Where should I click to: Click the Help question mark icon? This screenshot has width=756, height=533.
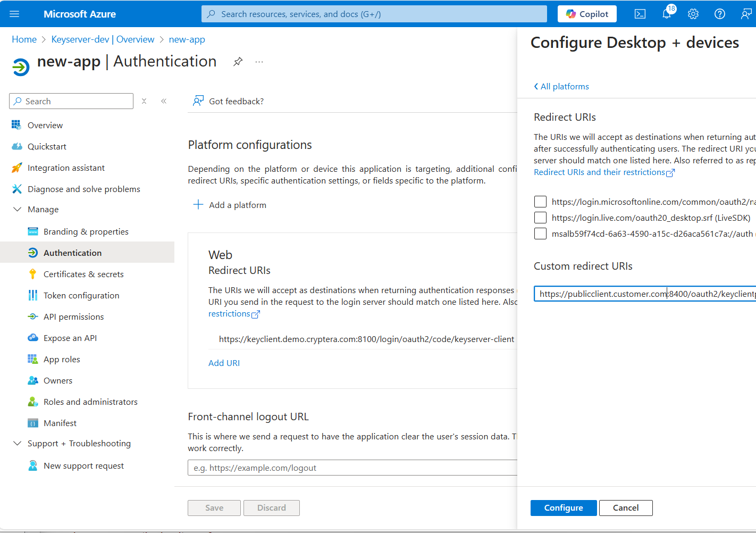click(720, 14)
